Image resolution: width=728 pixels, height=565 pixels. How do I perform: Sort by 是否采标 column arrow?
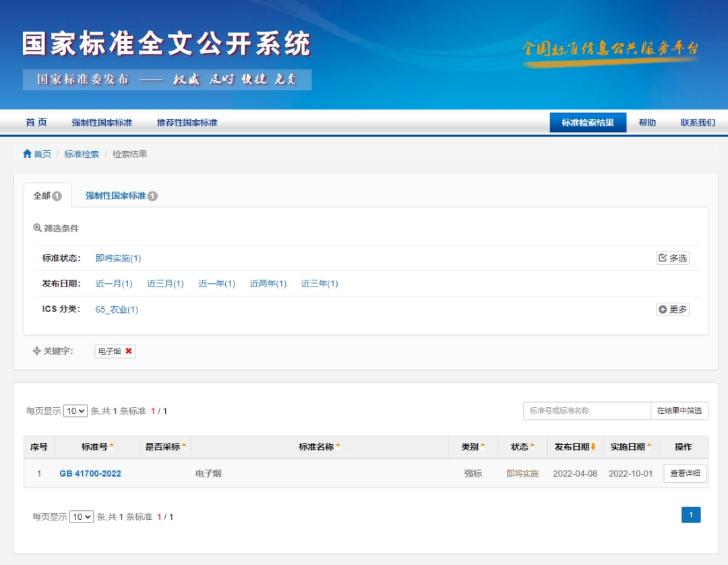pos(184,446)
